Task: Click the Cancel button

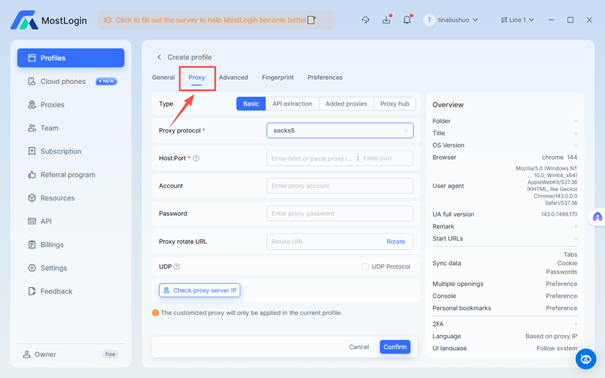Action: click(359, 347)
